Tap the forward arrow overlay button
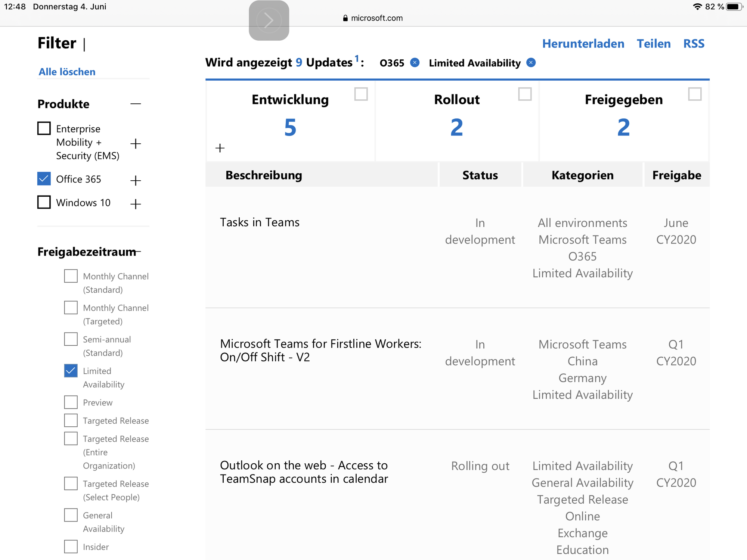747x560 pixels. point(269,20)
